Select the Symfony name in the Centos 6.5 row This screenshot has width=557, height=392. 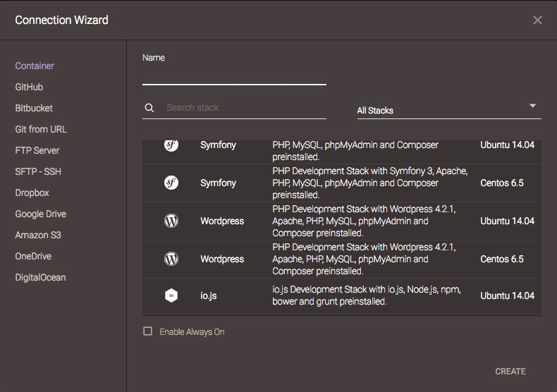point(218,183)
